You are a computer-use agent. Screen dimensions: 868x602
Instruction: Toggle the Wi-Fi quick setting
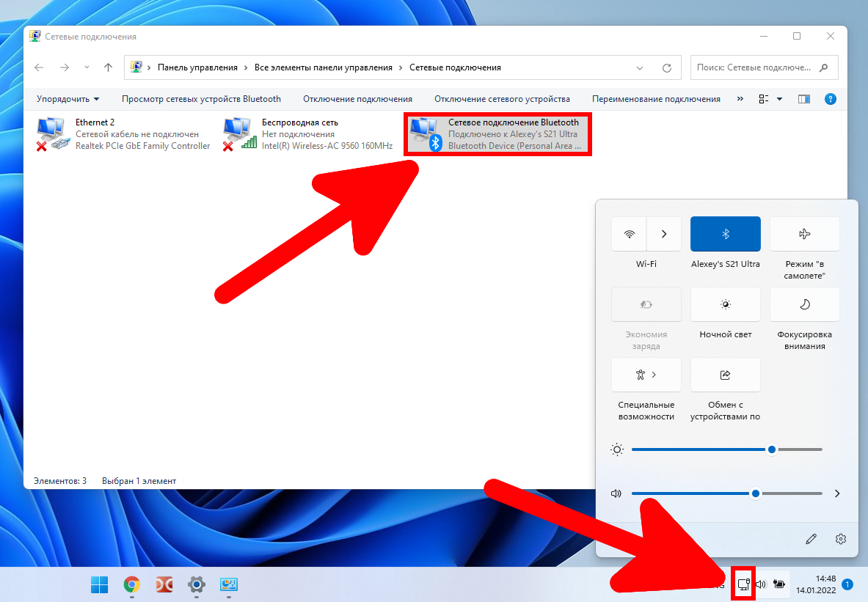[x=629, y=234]
